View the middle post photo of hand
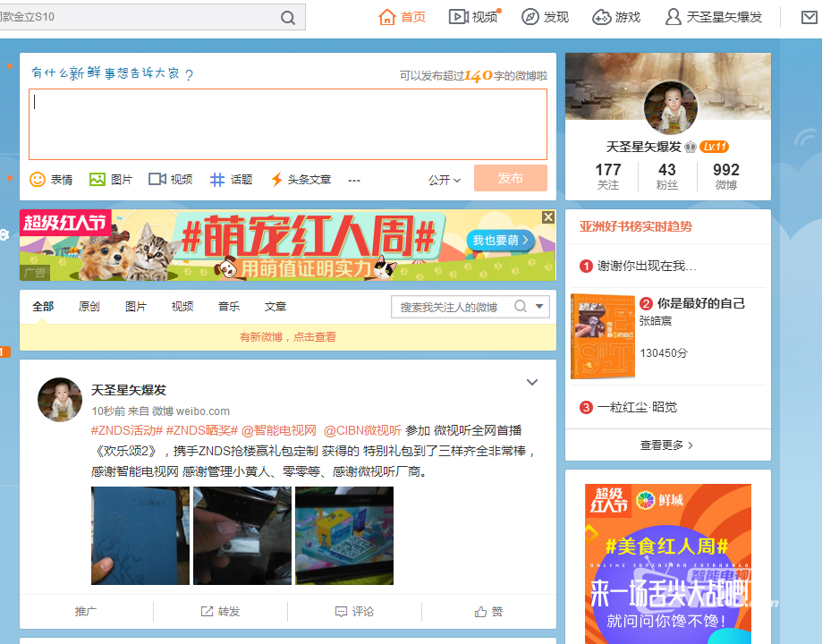The image size is (822, 644). (242, 536)
